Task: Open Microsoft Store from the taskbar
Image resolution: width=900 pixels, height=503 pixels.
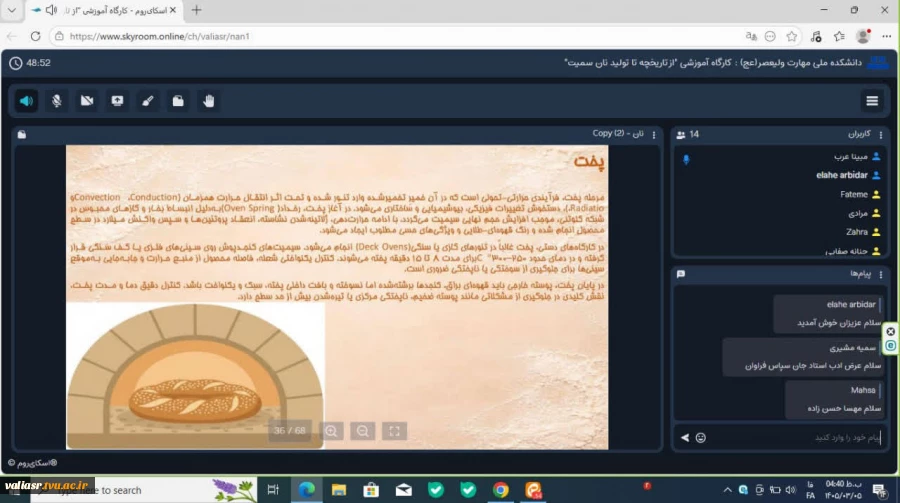Action: click(x=371, y=489)
